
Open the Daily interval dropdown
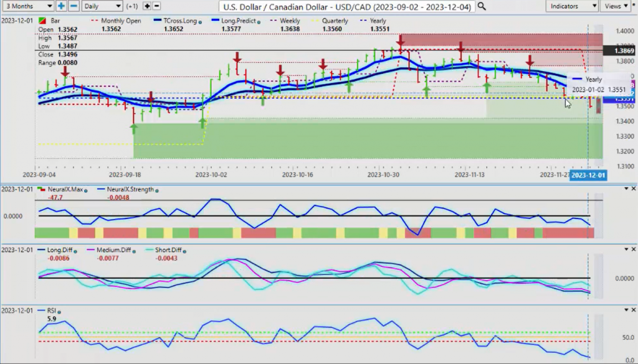click(x=102, y=6)
